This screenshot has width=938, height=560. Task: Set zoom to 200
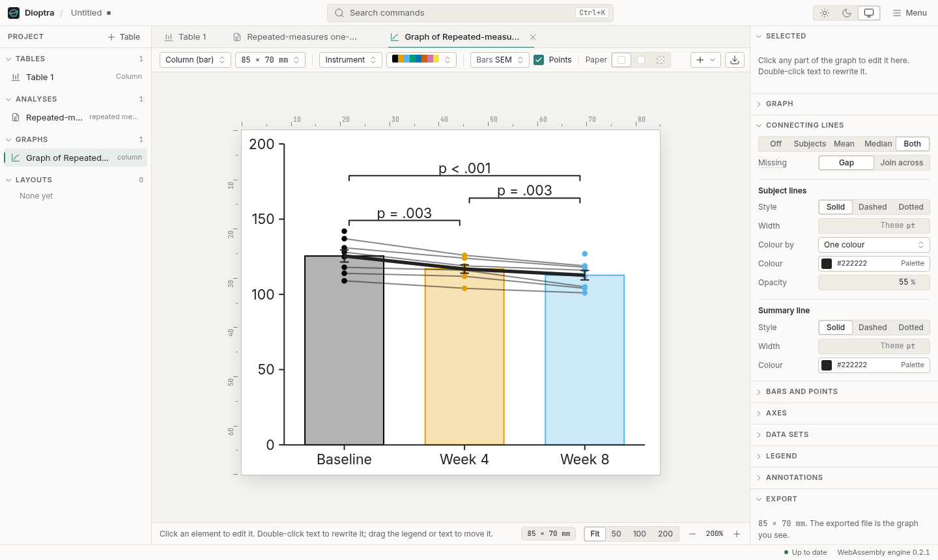(x=665, y=534)
